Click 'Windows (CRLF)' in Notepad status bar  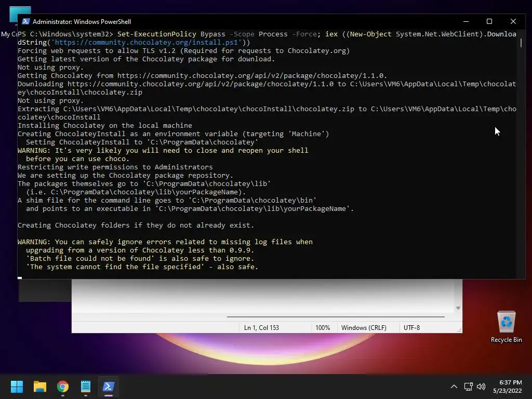click(x=364, y=327)
